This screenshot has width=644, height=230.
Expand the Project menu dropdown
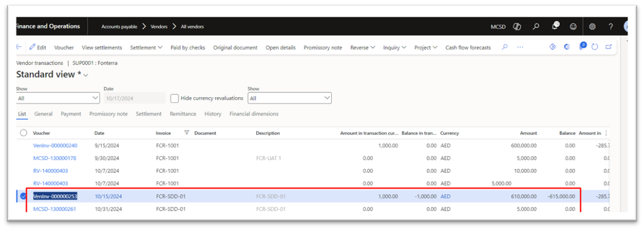[x=426, y=48]
